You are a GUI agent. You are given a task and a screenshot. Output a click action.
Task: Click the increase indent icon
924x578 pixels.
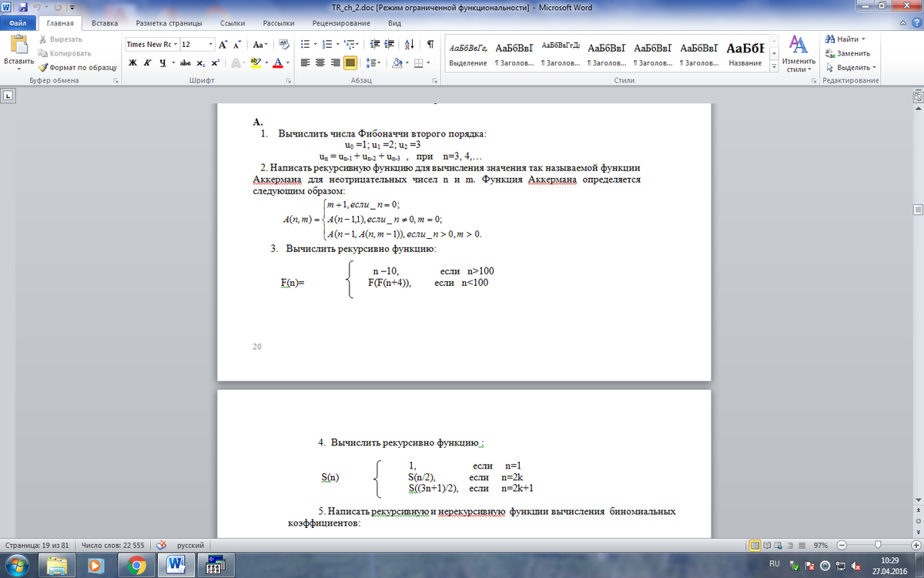click(387, 44)
